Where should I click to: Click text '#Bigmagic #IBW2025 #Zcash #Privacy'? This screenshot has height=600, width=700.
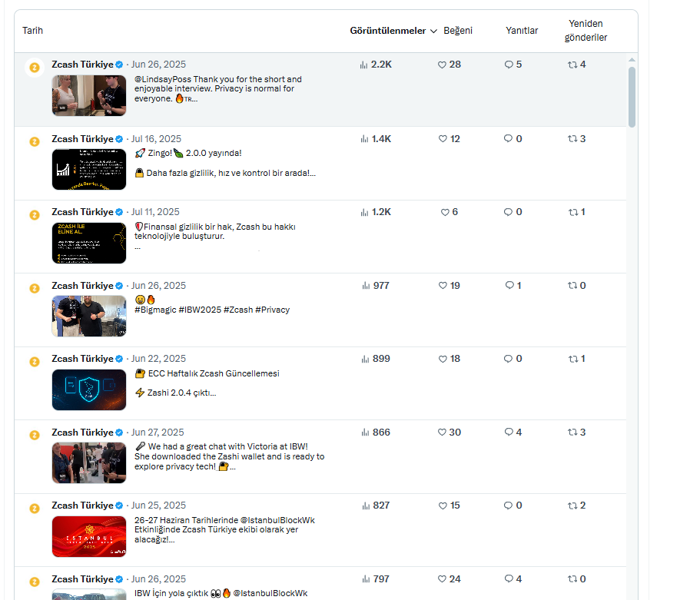pyautogui.click(x=212, y=310)
